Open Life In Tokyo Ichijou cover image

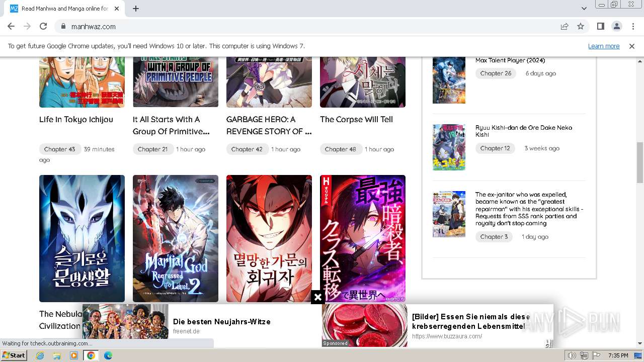click(x=82, y=82)
